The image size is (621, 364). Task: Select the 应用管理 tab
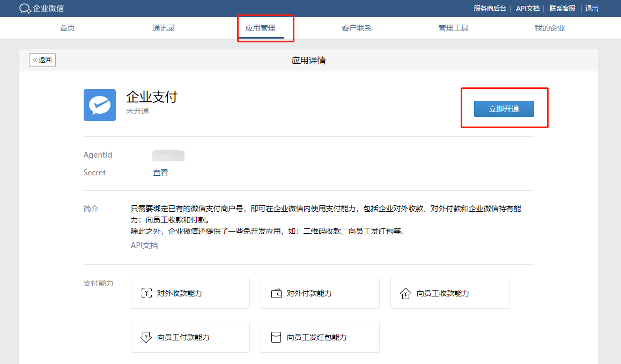[x=260, y=28]
